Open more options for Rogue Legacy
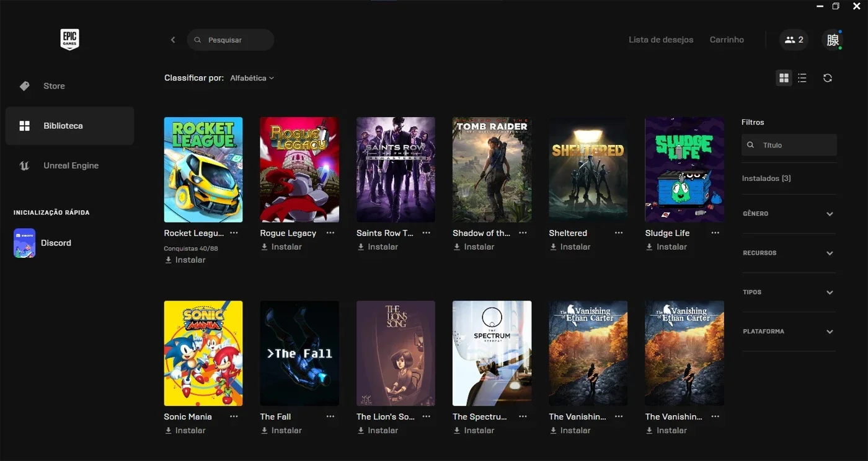The height and width of the screenshot is (461, 868). [x=330, y=233]
